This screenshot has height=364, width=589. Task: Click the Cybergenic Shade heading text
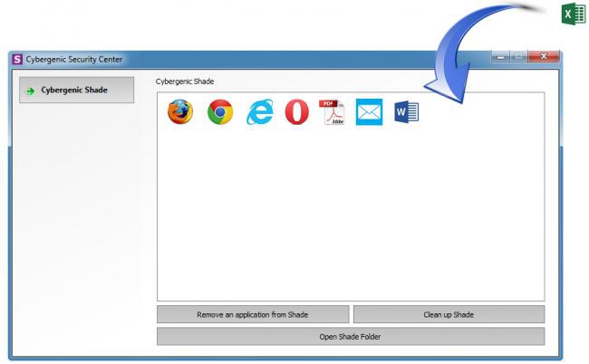[x=185, y=81]
